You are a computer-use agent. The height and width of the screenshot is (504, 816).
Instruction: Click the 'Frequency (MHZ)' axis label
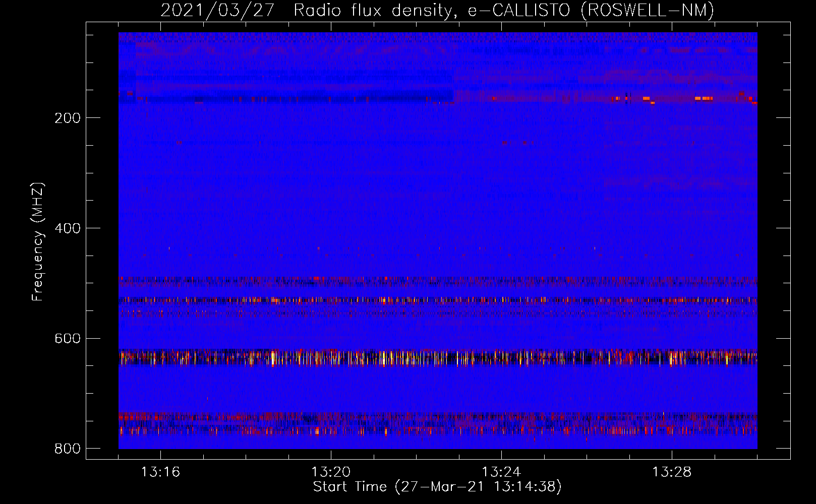[38, 241]
